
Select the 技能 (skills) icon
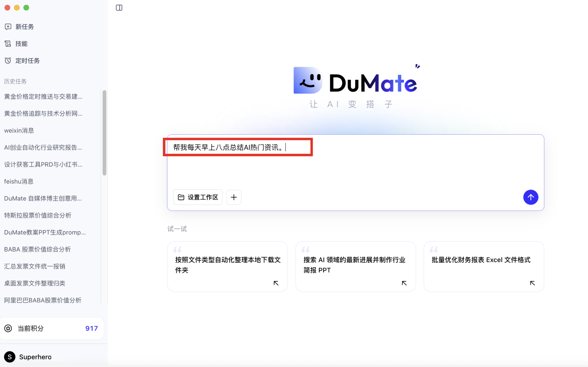click(x=8, y=43)
